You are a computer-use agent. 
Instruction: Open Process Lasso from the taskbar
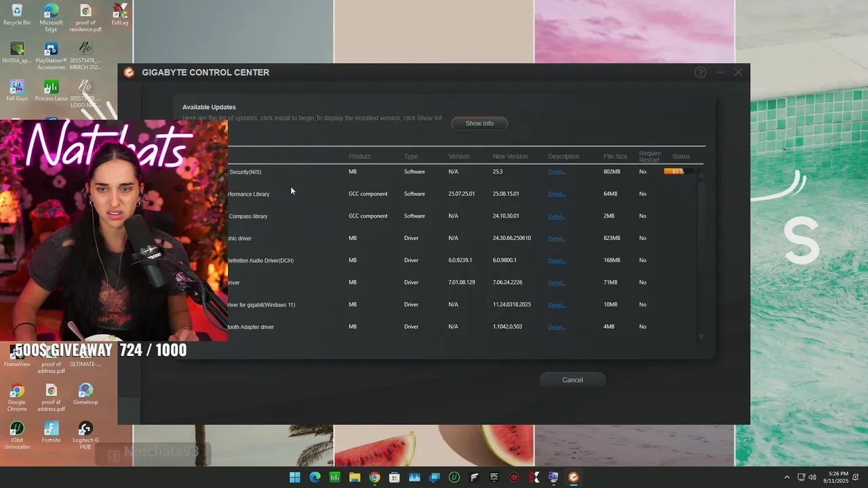coord(334,477)
